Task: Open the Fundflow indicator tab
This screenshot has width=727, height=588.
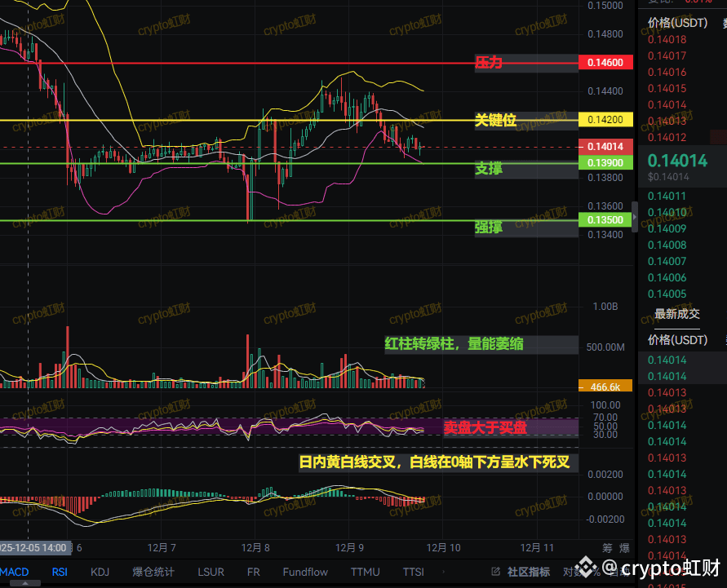Action: click(305, 573)
